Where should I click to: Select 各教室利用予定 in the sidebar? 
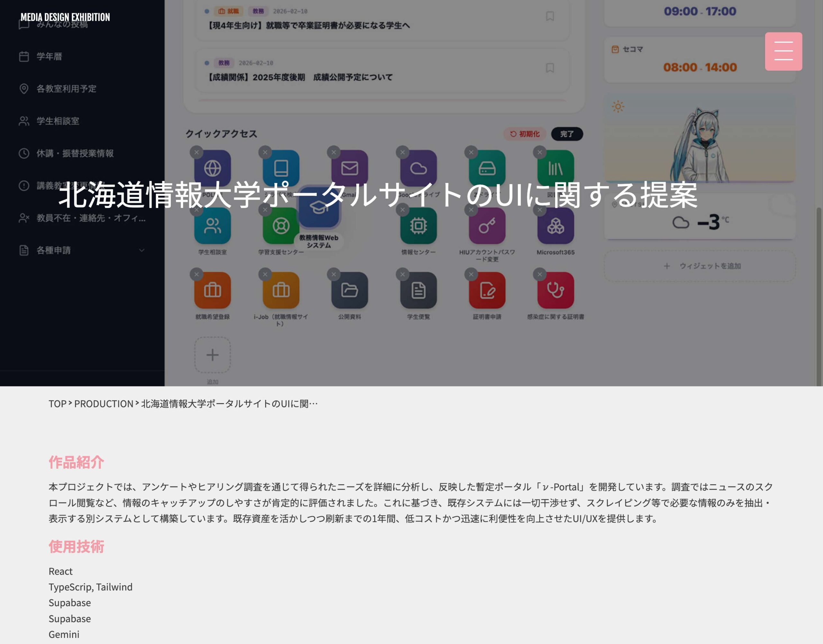pos(66,89)
